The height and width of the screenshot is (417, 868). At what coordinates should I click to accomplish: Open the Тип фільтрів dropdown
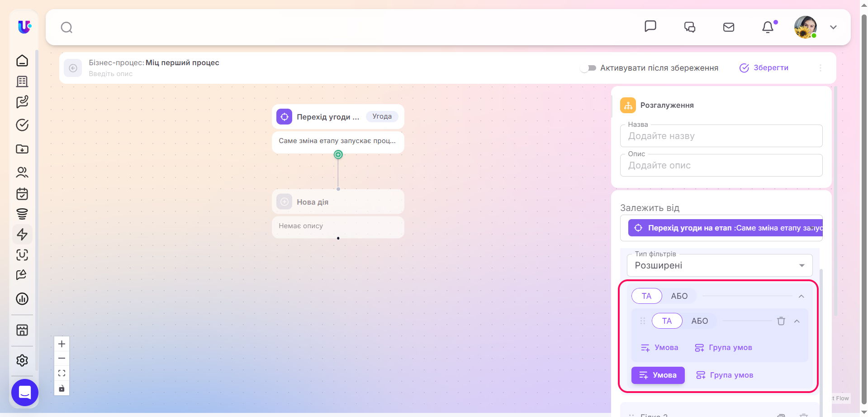(719, 265)
